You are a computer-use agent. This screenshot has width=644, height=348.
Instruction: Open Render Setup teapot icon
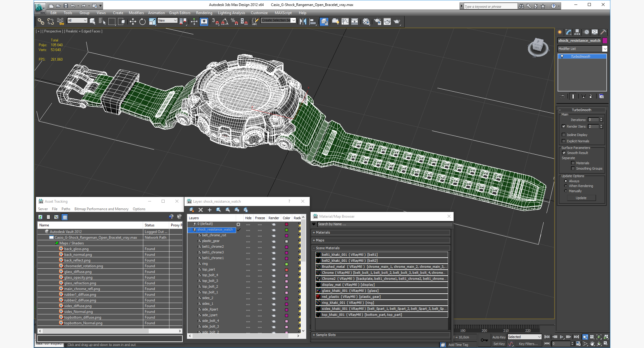[x=378, y=21]
